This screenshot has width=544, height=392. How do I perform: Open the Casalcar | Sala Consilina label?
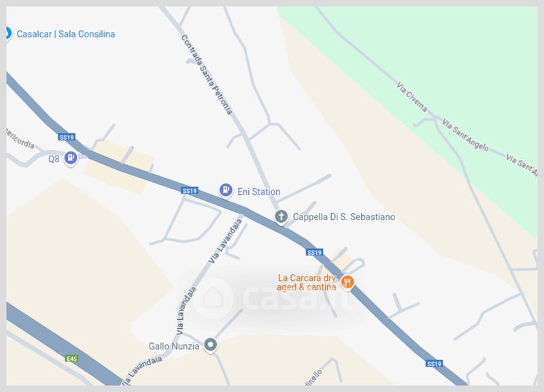pyautogui.click(x=66, y=34)
